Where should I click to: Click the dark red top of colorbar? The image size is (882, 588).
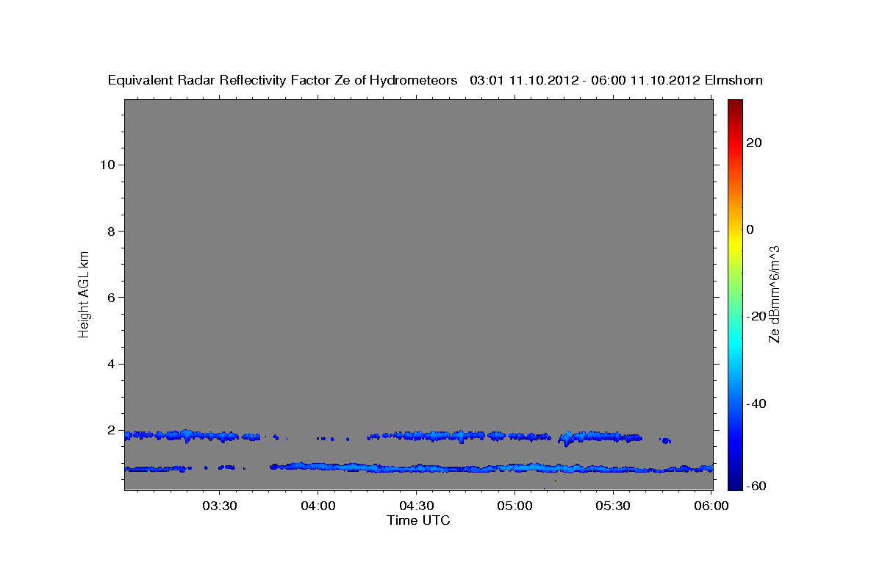736,107
